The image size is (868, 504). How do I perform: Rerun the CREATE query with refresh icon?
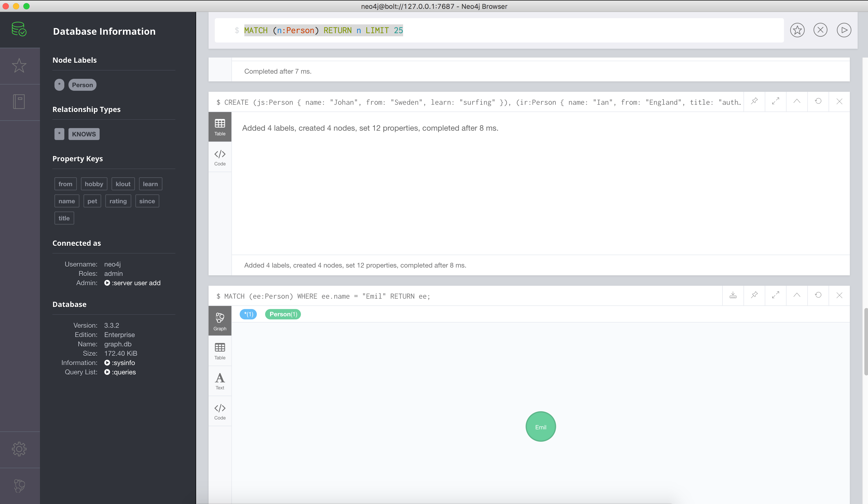818,101
